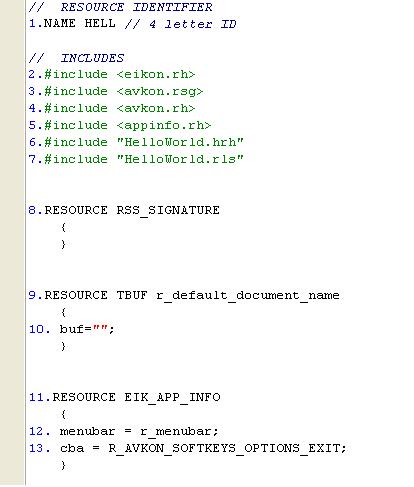
Task: Click the RESOURCE EIK_APP_INFO line
Action: 125,397
